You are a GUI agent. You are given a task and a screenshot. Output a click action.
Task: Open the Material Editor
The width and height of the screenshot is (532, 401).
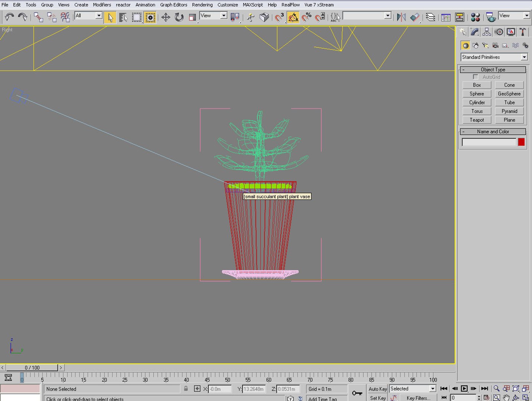click(x=475, y=17)
